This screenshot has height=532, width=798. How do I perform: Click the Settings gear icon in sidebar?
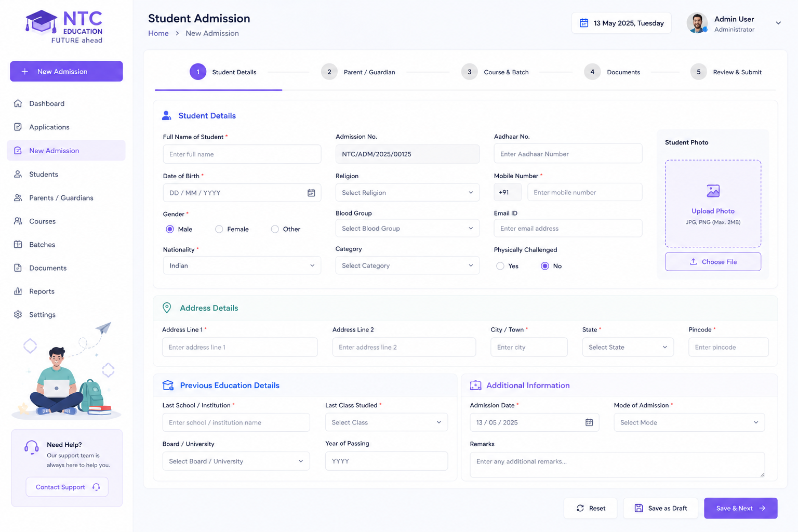click(18, 314)
